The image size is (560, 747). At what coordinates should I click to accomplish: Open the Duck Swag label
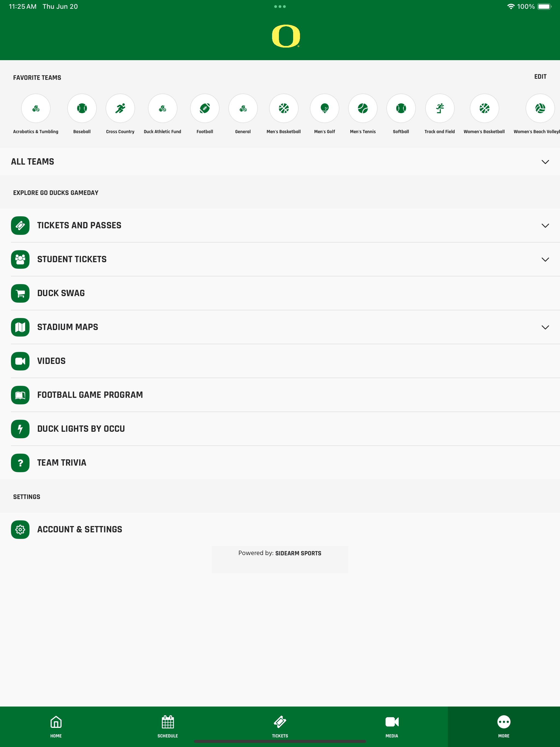(61, 293)
